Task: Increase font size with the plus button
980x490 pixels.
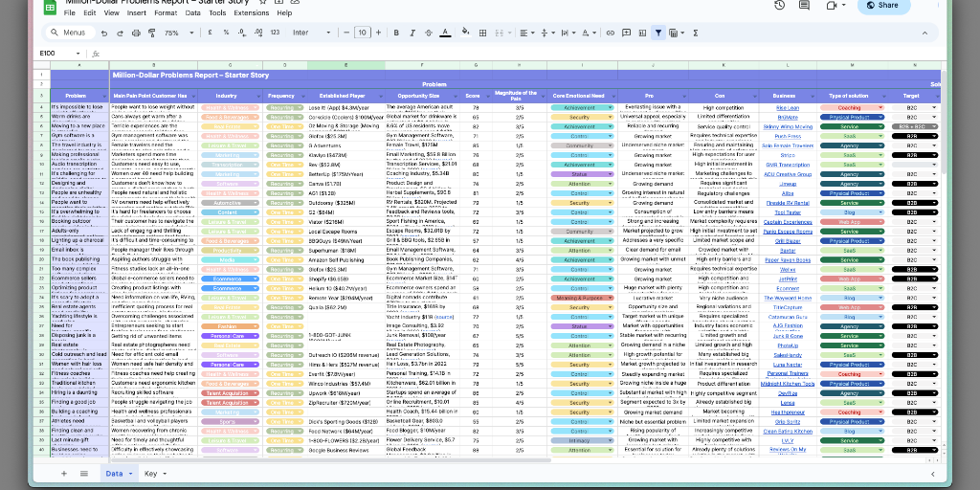Action: pyautogui.click(x=378, y=33)
